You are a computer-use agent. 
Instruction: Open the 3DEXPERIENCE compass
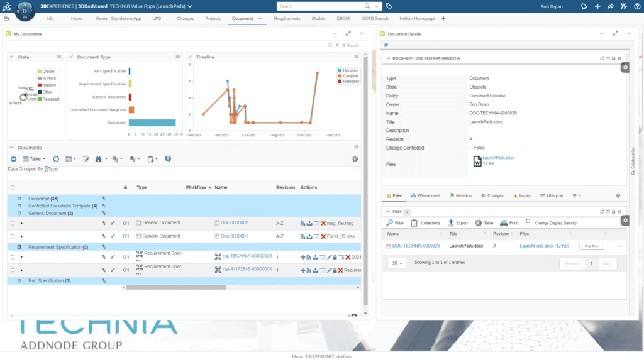click(x=25, y=11)
